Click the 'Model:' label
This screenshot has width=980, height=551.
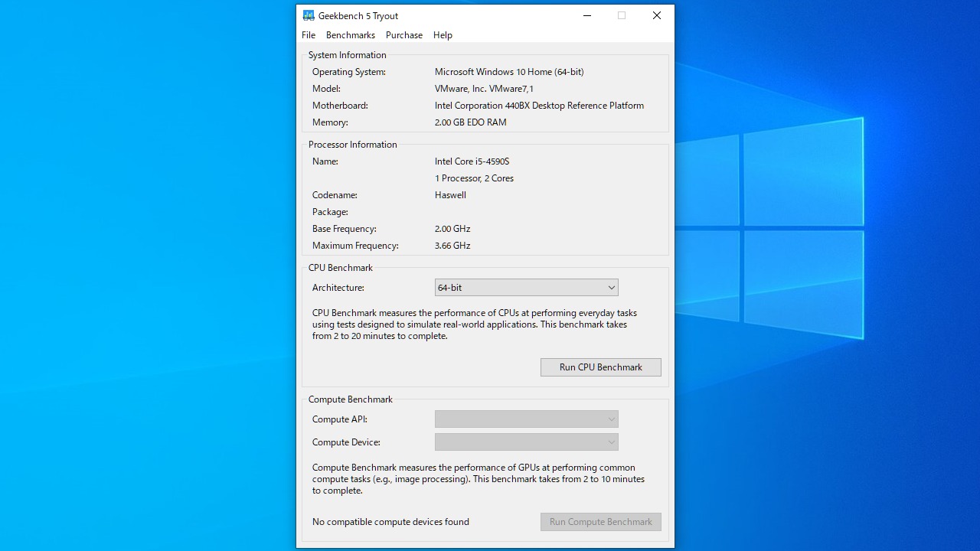[326, 89]
